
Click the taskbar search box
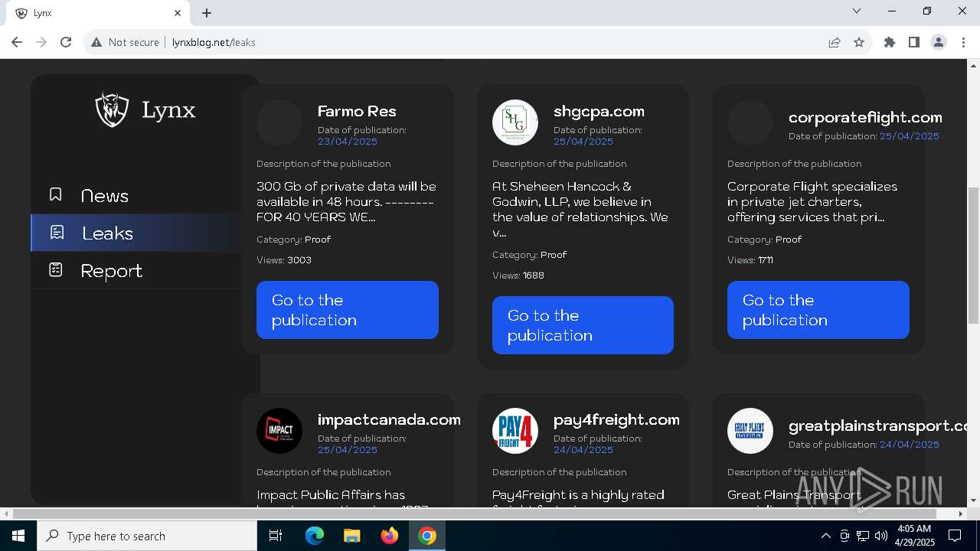click(x=147, y=536)
